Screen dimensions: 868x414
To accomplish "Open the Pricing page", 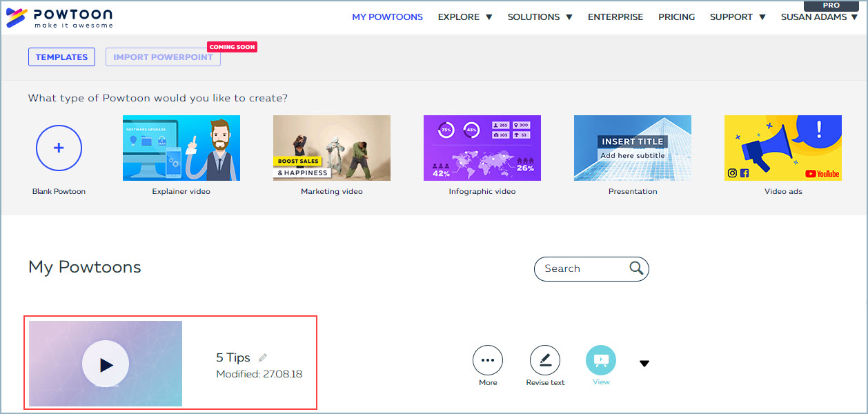I will (x=676, y=17).
